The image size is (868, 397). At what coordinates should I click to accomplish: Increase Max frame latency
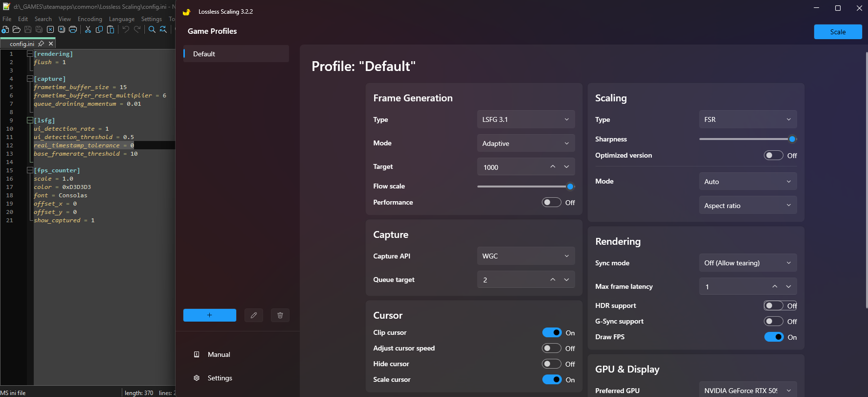point(775,286)
